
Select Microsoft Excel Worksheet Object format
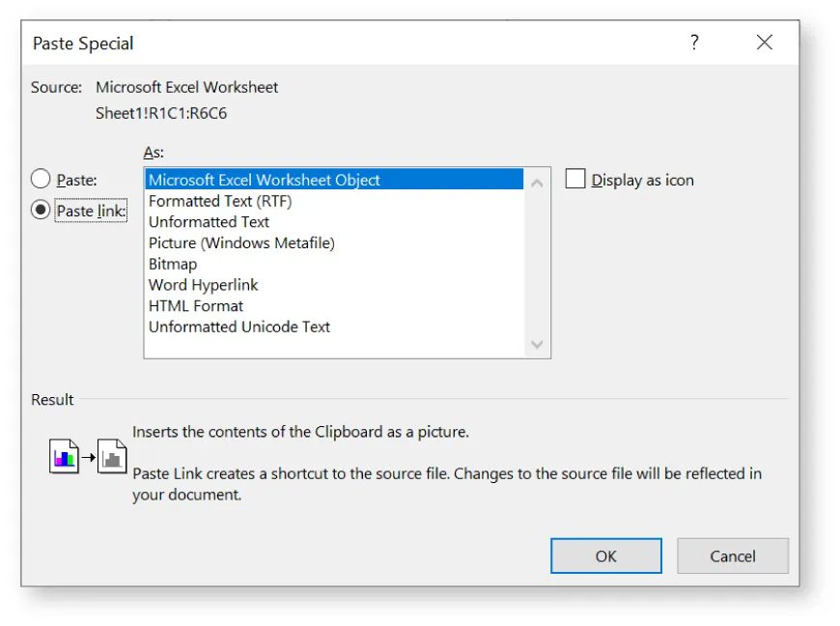point(265,180)
